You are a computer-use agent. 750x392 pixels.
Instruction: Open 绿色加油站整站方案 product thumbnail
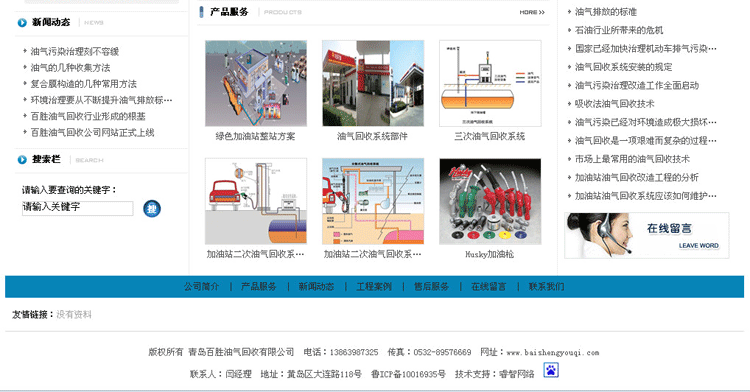point(256,83)
